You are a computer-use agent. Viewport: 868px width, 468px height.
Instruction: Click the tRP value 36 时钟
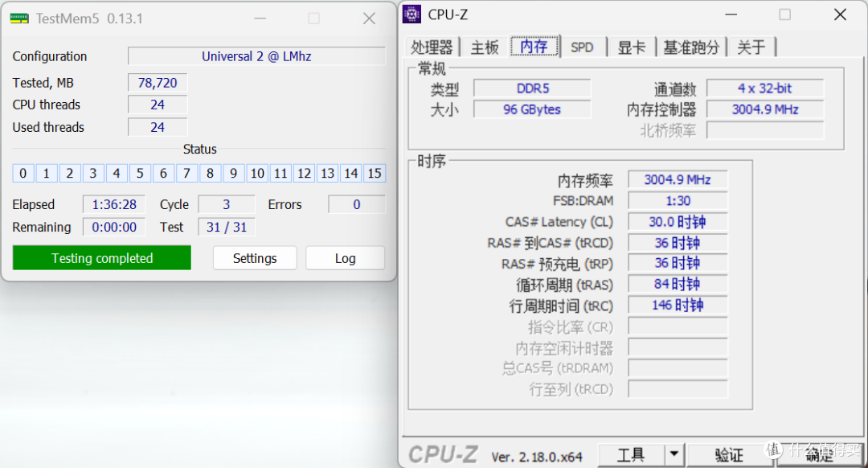click(678, 263)
